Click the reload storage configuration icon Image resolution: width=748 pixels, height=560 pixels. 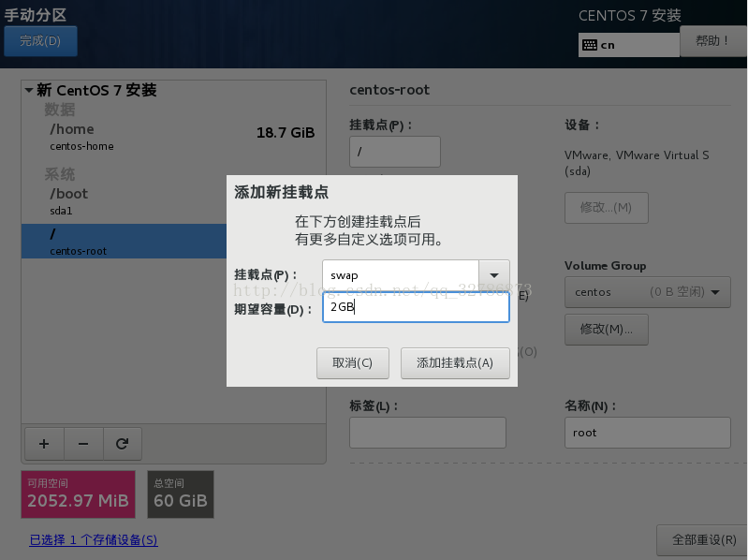click(x=122, y=444)
